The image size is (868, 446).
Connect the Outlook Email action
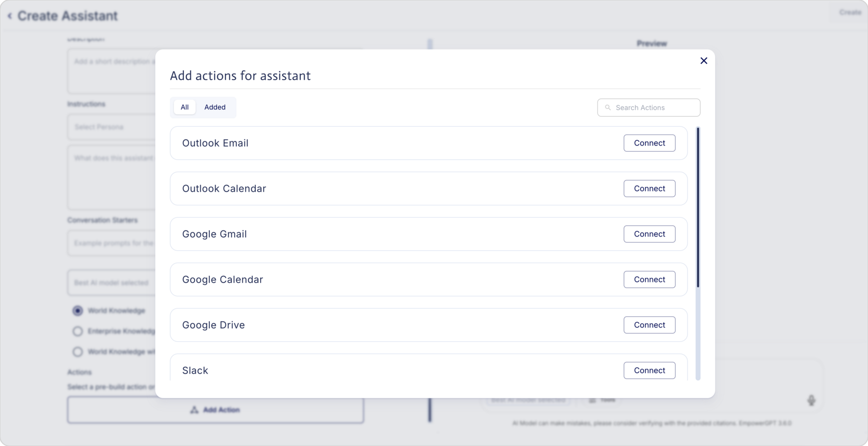[649, 143]
